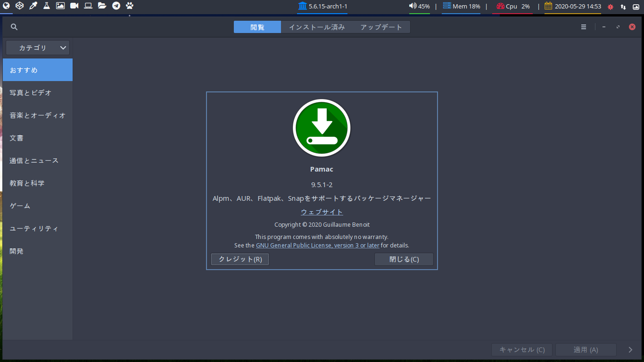This screenshot has height=362, width=644.
Task: Open the folder file manager icon
Action: (102, 6)
